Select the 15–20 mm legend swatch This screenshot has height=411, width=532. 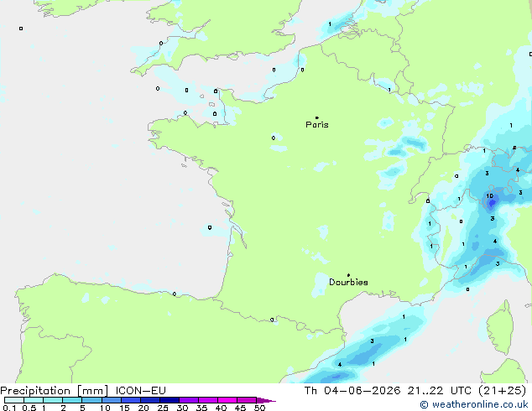click(131, 400)
